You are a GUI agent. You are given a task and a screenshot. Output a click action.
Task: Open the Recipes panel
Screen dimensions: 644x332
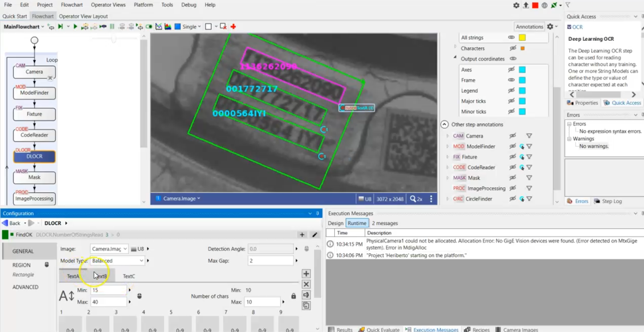point(477,330)
